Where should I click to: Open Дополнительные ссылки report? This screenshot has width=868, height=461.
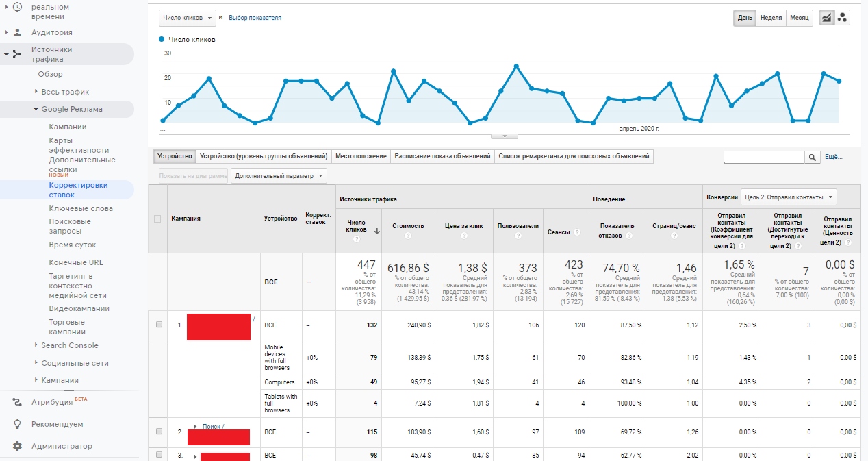(82, 164)
